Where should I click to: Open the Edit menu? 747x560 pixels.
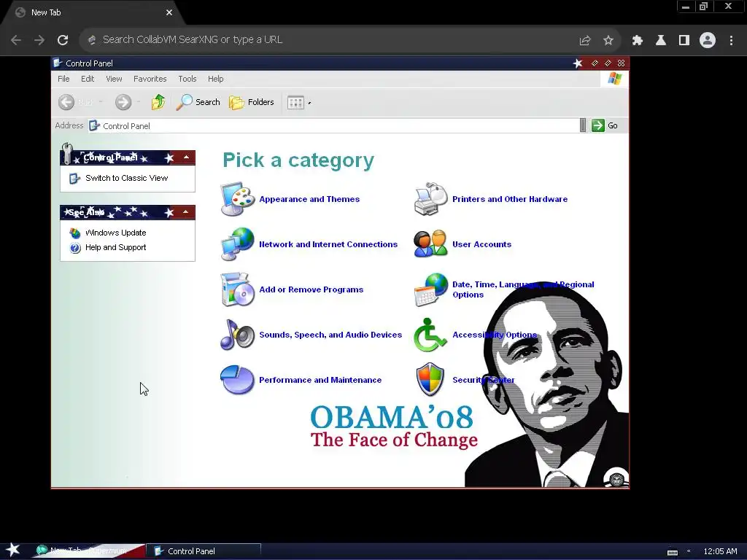pyautogui.click(x=88, y=79)
